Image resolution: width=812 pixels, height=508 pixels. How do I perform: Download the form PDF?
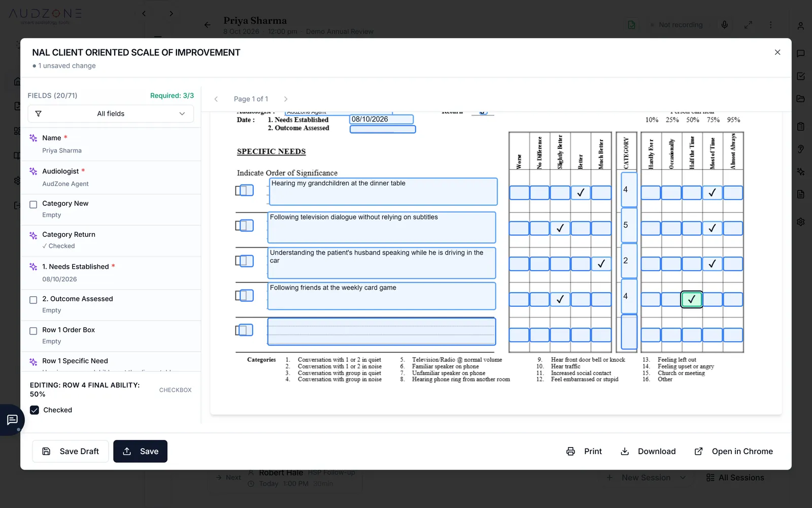tap(648, 451)
